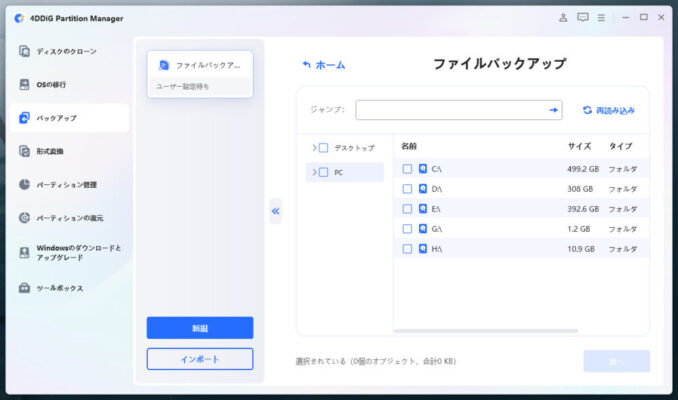Minimize the 4DDiG window
Screen dimensions: 678x400
pyautogui.click(x=625, y=17)
